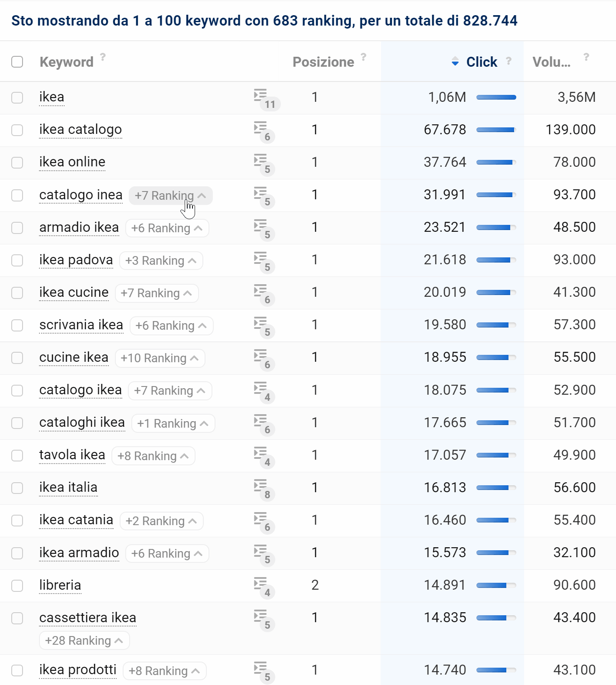Toggle sort arrow beside Click header

[x=455, y=62]
